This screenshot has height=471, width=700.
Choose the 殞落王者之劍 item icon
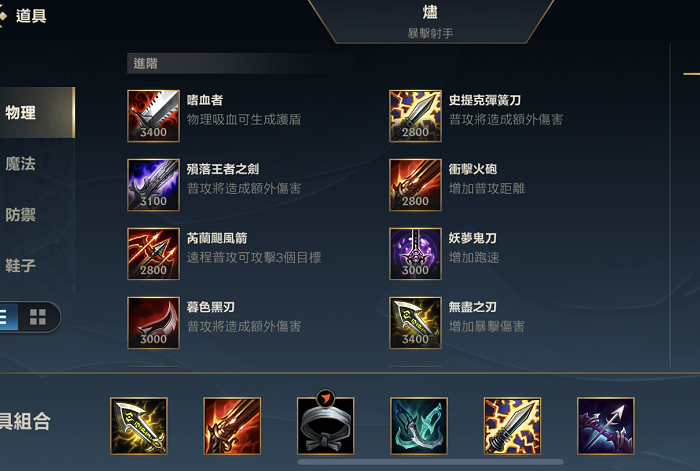[x=153, y=185]
